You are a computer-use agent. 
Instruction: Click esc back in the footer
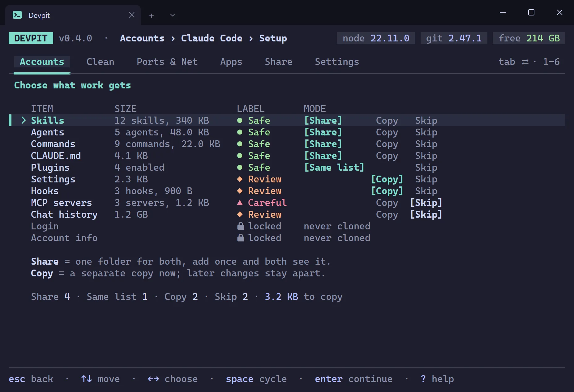[31, 379]
